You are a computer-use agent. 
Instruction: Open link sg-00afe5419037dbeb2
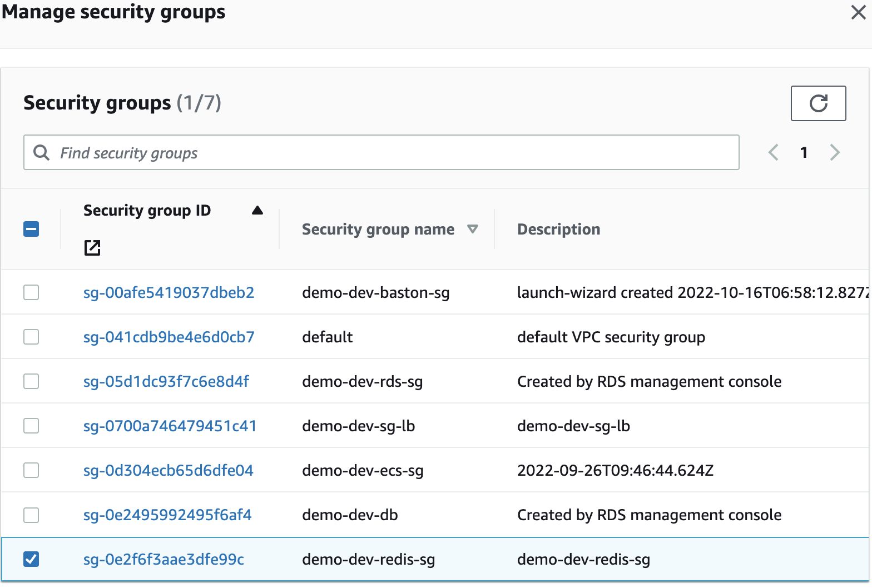[169, 292]
